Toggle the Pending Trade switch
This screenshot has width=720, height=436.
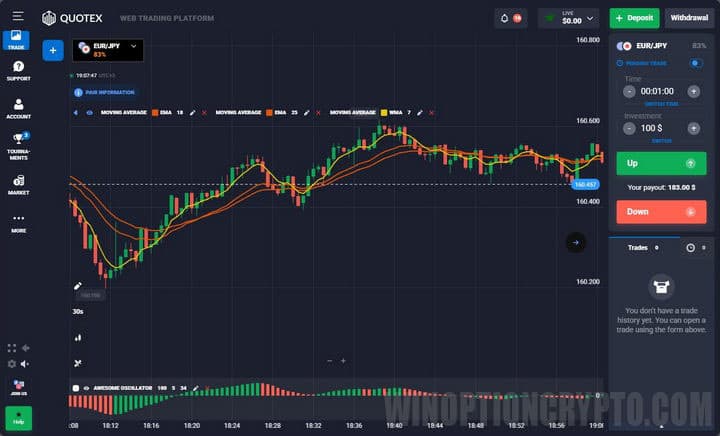click(x=696, y=63)
